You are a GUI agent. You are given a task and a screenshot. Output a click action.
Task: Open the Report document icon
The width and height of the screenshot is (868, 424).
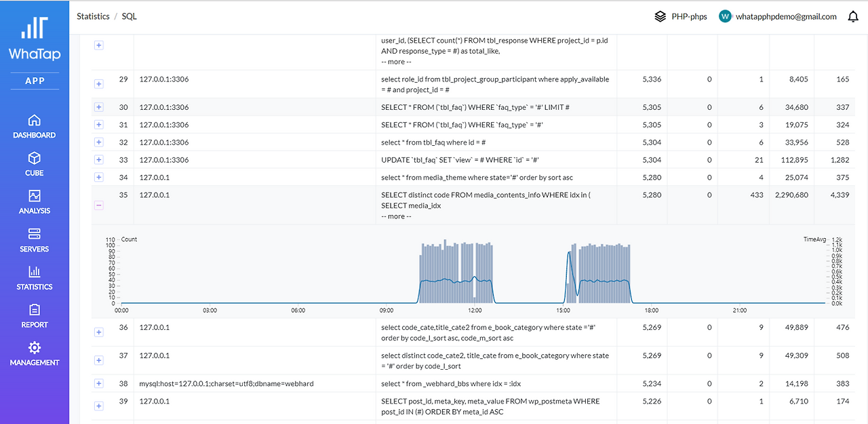35,310
